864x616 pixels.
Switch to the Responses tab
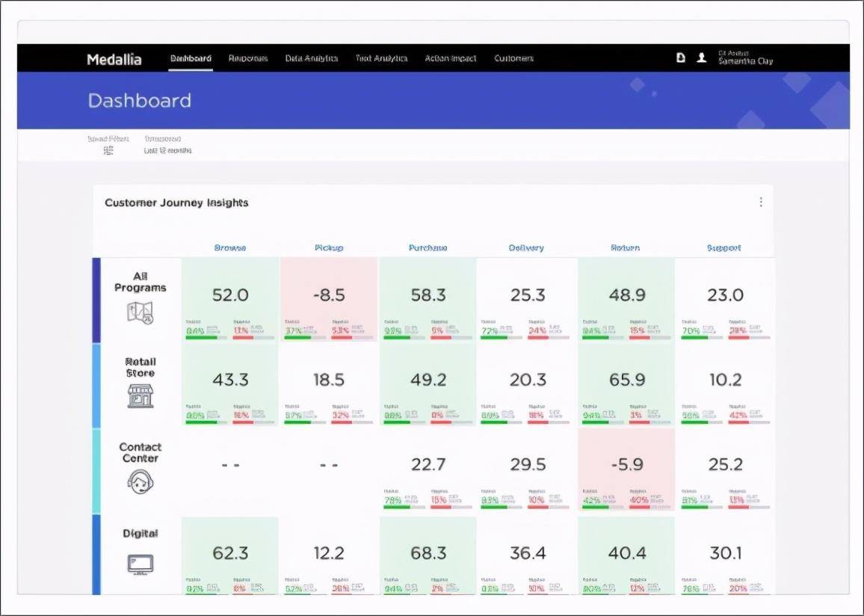pyautogui.click(x=248, y=58)
